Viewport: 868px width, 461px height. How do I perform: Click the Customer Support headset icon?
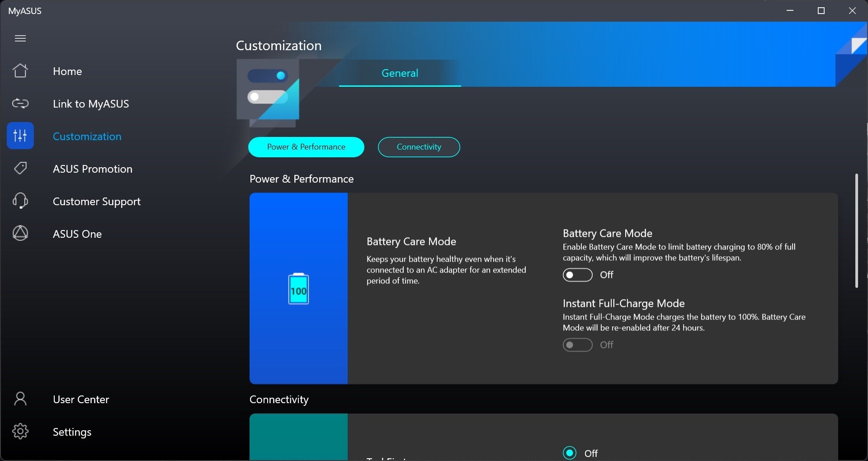click(20, 201)
